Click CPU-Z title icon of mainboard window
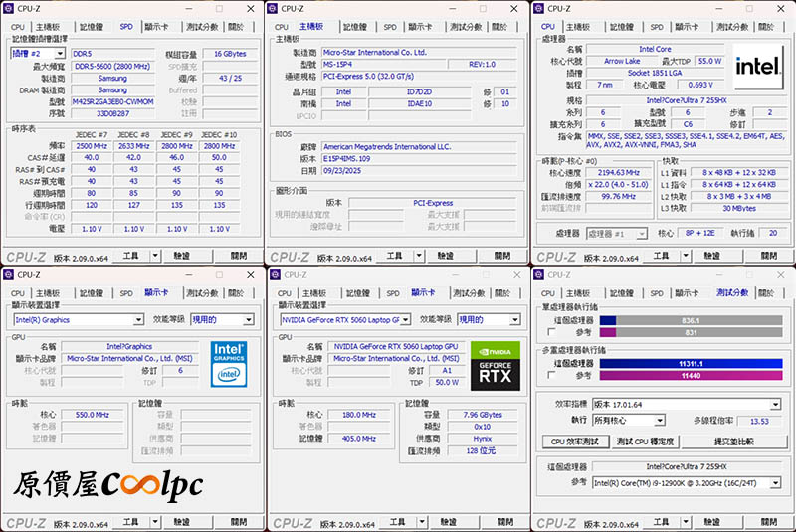This screenshot has width=796, height=532. [x=275, y=9]
